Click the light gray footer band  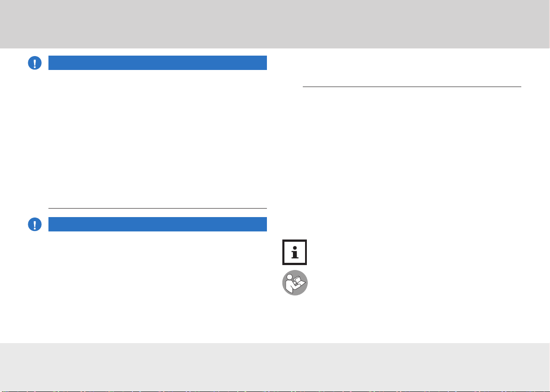point(275,367)
